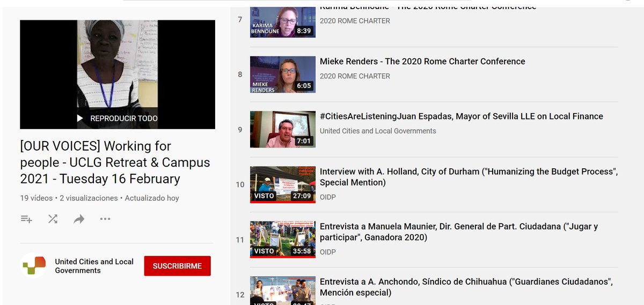This screenshot has width=644, height=305.
Task: Click the VISTO label on Manuela Maunier thumbnail
Action: [264, 251]
